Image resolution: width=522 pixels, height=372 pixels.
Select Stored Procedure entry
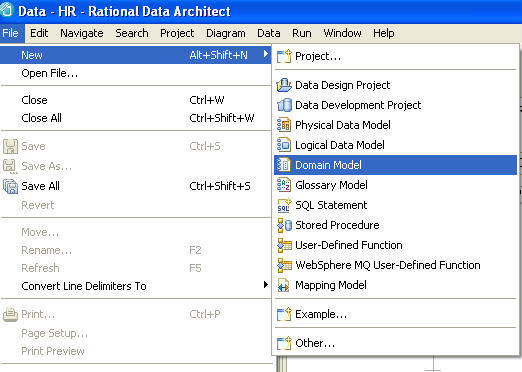(x=396, y=225)
